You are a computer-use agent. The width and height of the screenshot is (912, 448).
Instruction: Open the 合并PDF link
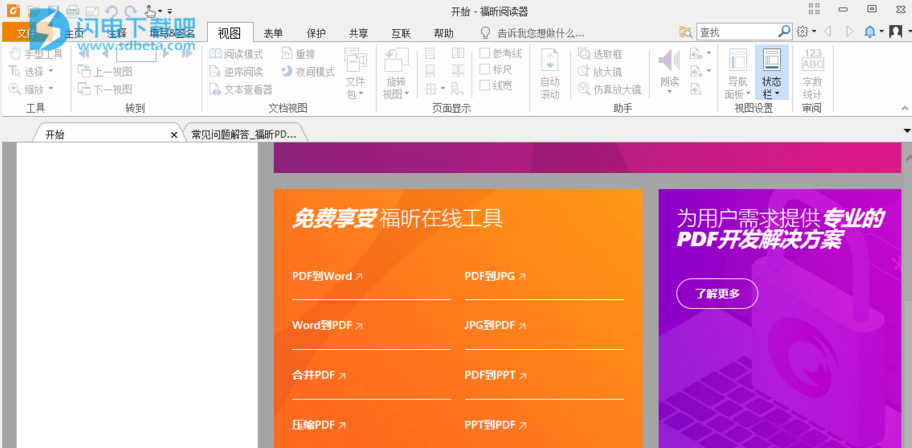click(x=319, y=375)
